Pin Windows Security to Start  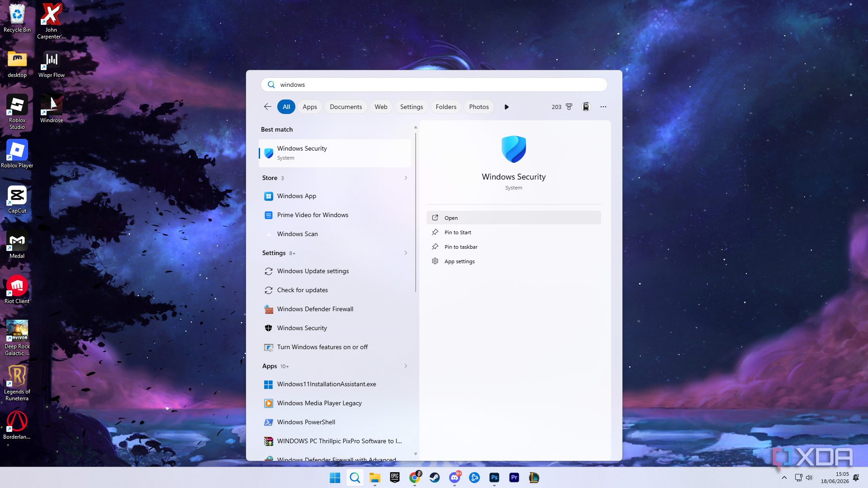(x=513, y=232)
